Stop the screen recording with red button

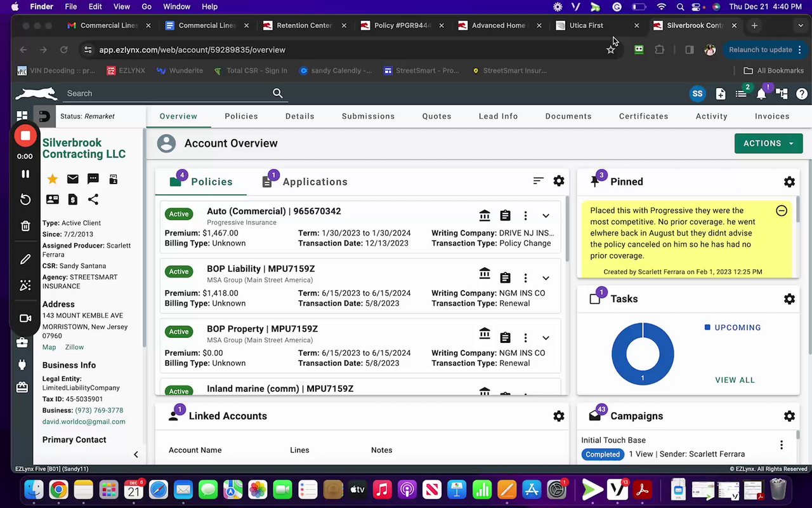(25, 135)
